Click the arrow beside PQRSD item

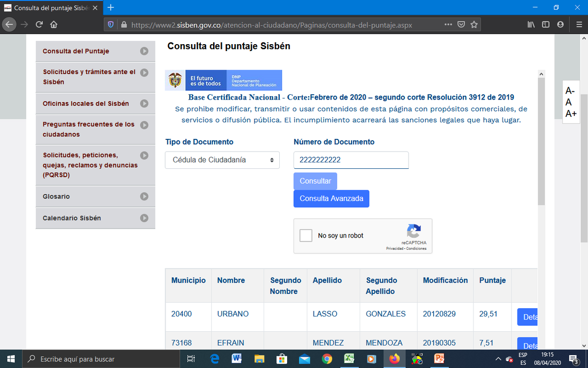pyautogui.click(x=144, y=155)
